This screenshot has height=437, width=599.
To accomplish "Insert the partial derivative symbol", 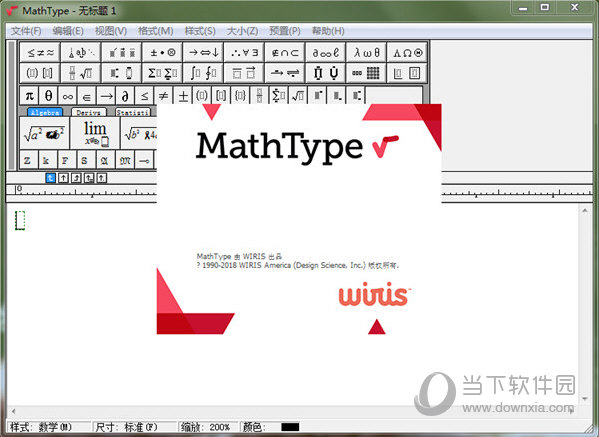I will pos(125,95).
